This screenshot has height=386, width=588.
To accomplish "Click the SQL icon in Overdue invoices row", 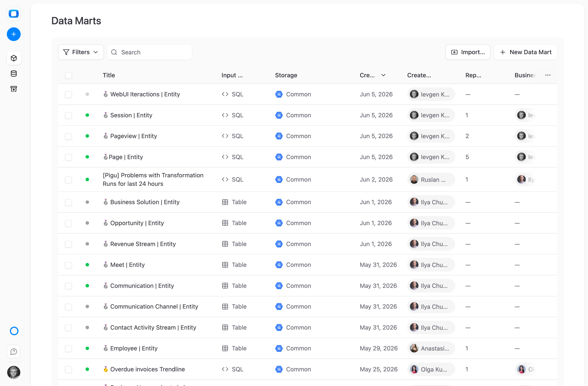I will tap(225, 369).
